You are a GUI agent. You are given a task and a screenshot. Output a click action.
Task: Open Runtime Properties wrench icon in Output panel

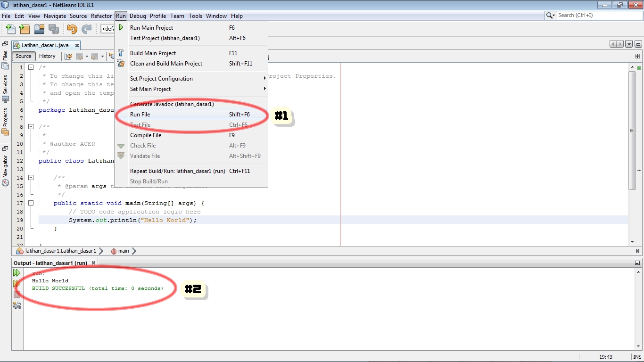tap(17, 305)
